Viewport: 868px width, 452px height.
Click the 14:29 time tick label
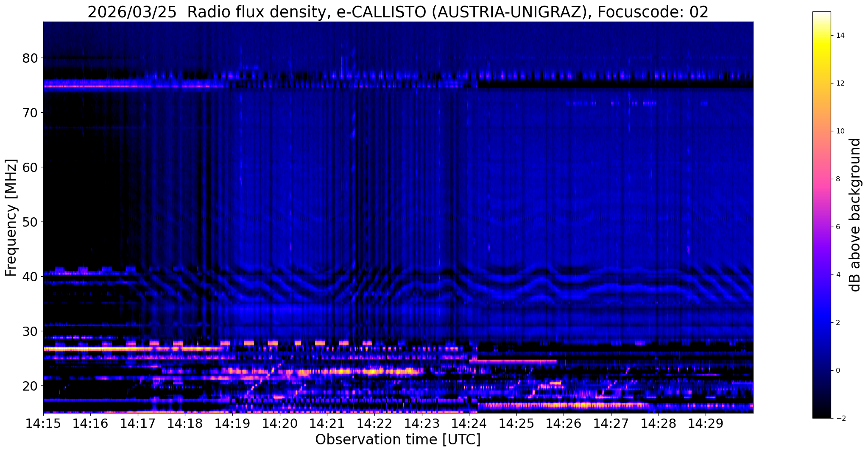(706, 423)
